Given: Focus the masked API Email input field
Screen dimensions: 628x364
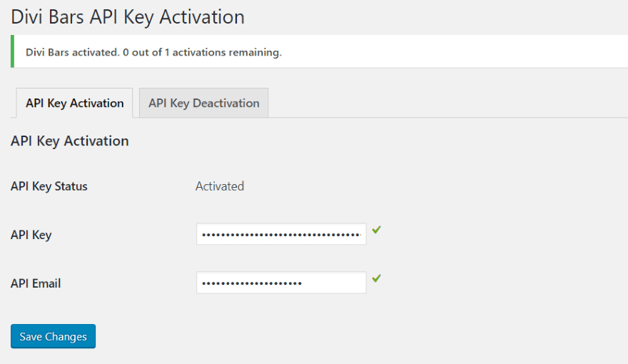Looking at the screenshot, I should pos(280,283).
